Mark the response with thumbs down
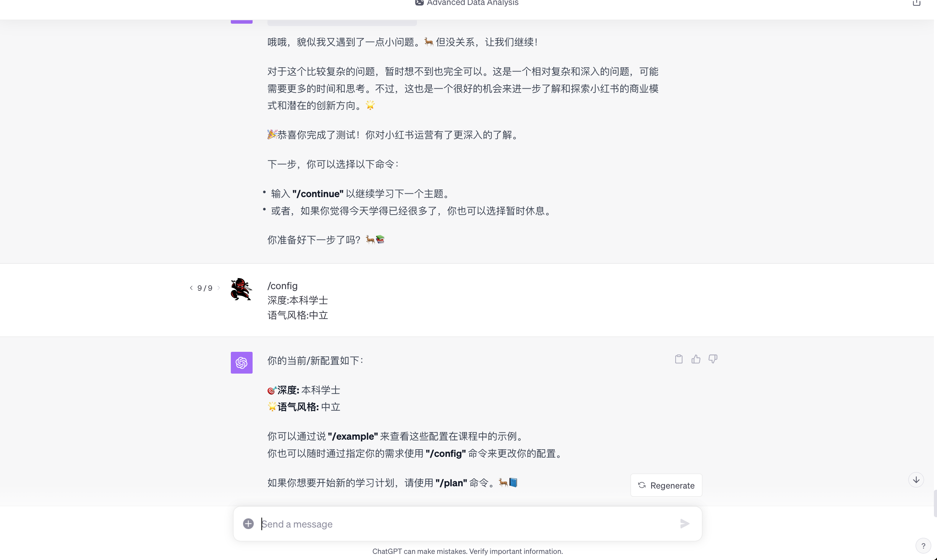The width and height of the screenshot is (937, 560). (713, 359)
